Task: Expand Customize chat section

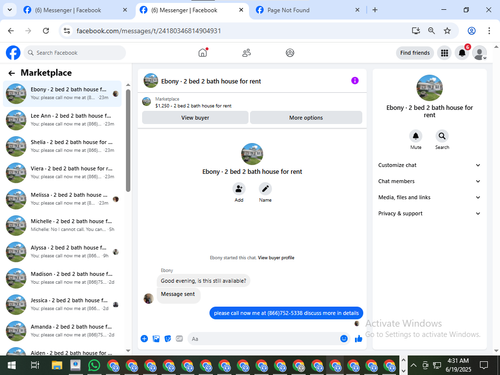Action: coord(429,165)
